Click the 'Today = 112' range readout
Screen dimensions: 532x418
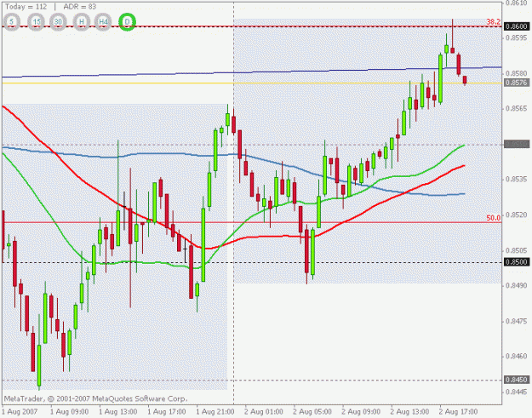[26, 7]
